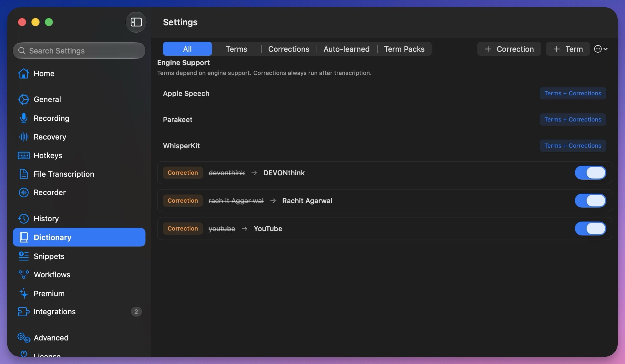Click the Workflows nodes icon
This screenshot has height=364, width=625.
click(x=24, y=275)
